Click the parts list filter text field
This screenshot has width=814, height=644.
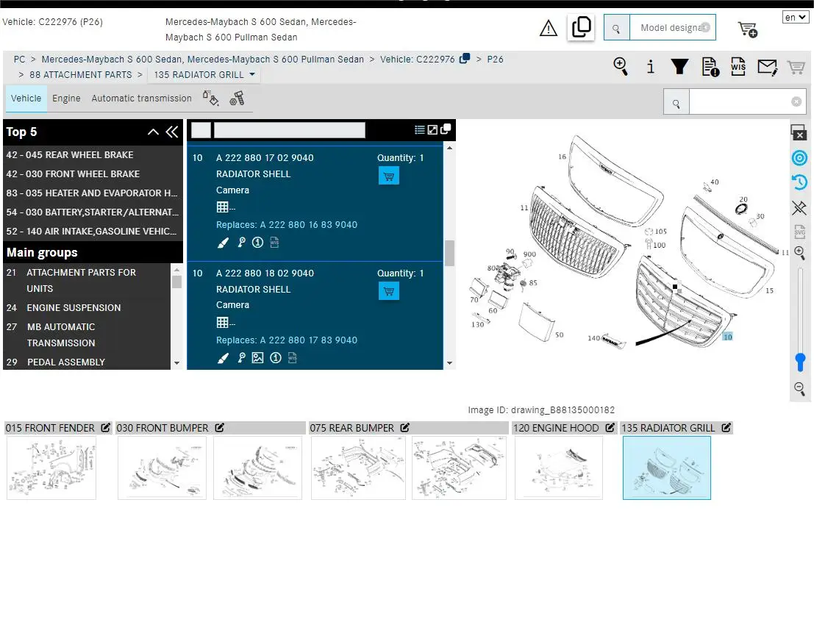289,129
